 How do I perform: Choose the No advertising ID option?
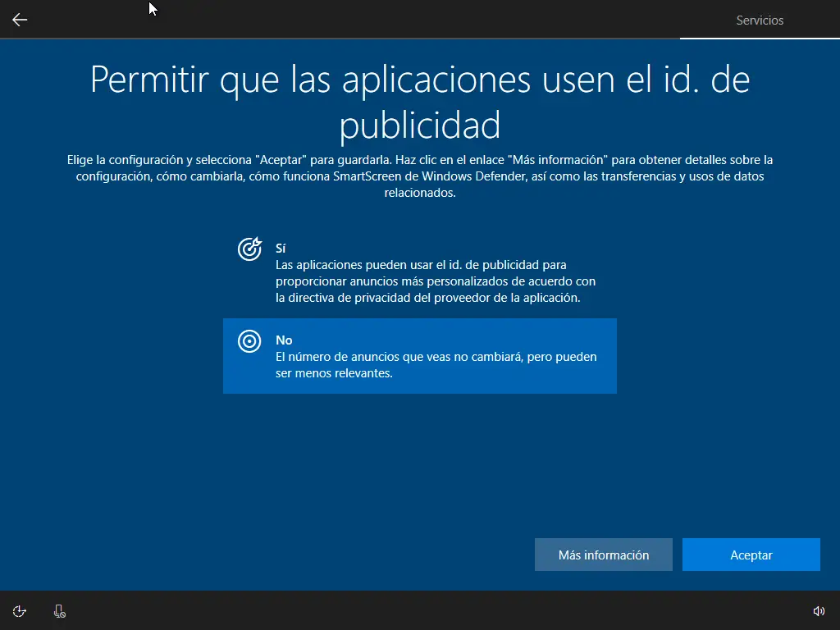[419, 356]
